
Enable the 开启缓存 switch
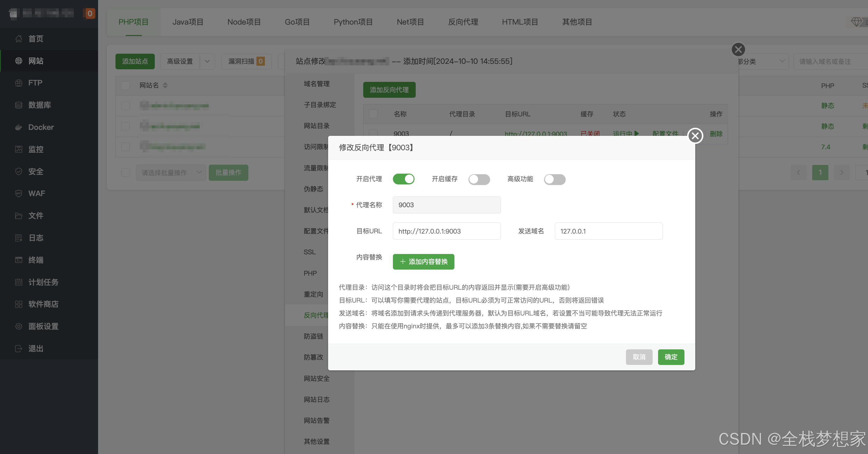479,179
